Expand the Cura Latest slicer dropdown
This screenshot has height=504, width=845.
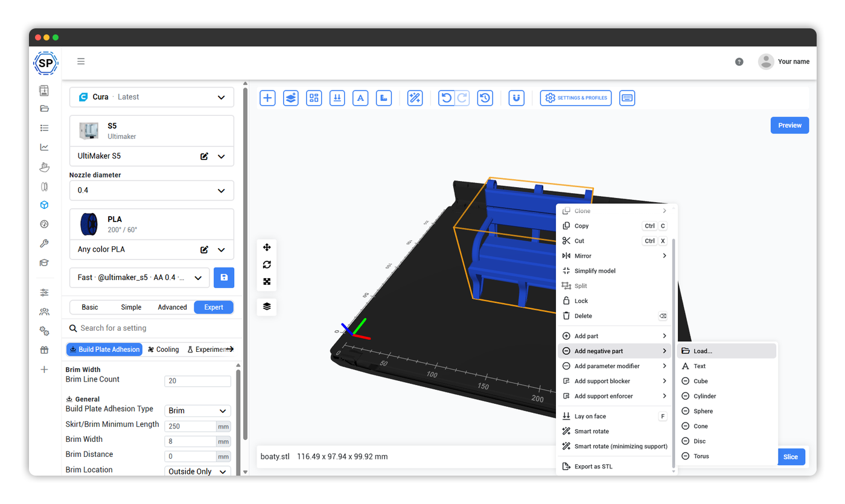pos(151,97)
